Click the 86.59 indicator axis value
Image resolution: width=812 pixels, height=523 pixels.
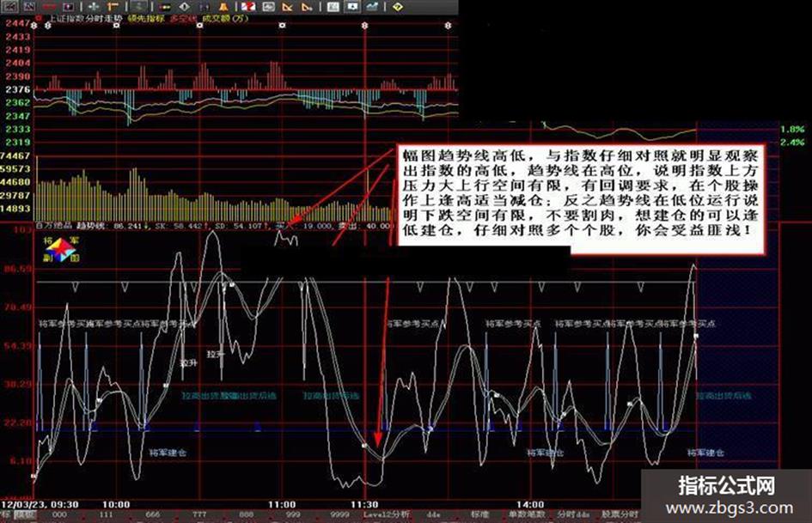(17, 269)
